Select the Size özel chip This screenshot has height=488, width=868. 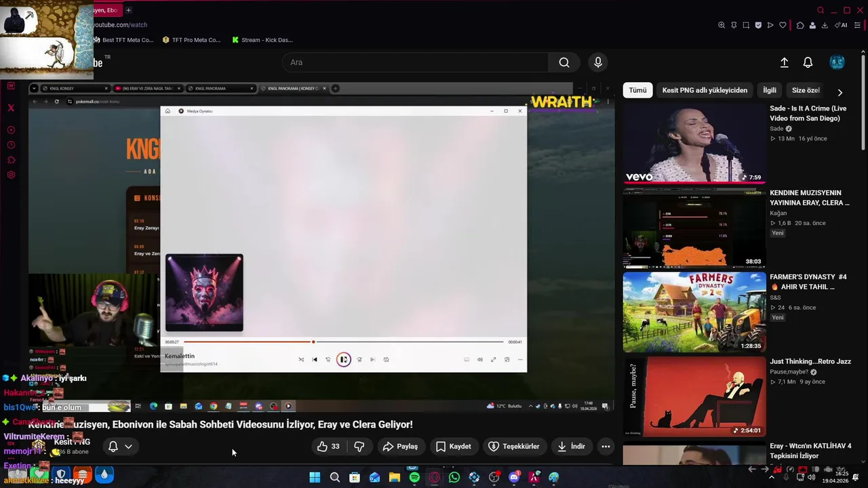806,90
